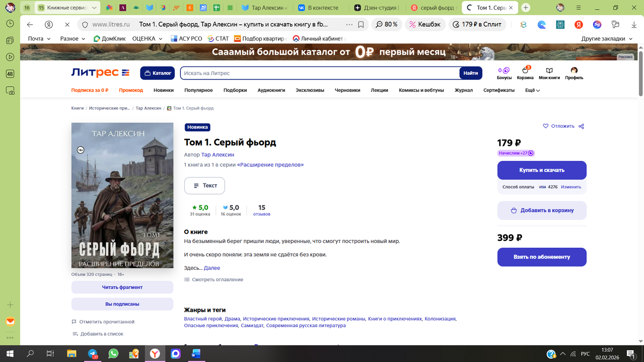Open taskbar search magnifier
Screen dimensions: 644x362
[x=30, y=353]
